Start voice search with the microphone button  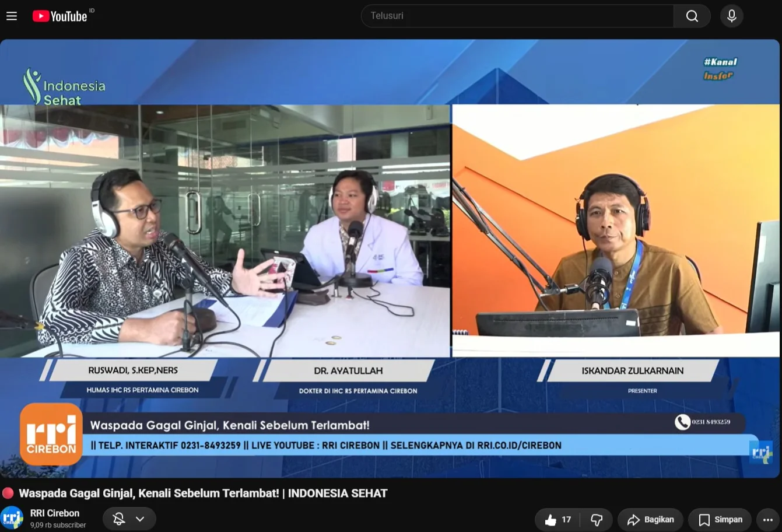click(x=732, y=16)
